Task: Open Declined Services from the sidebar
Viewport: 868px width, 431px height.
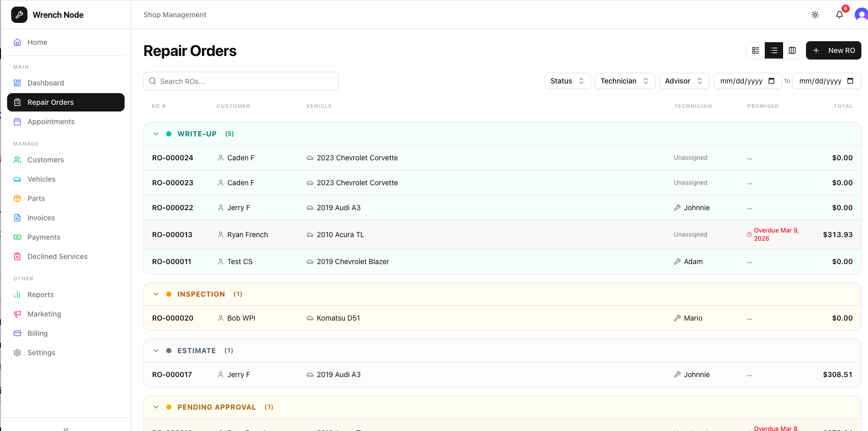Action: pos(57,256)
